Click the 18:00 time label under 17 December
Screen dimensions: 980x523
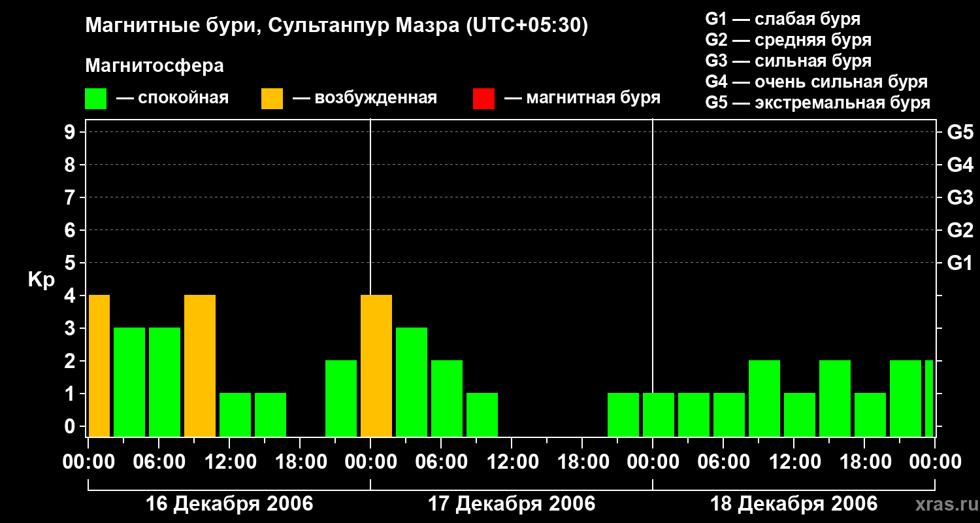pos(582,462)
